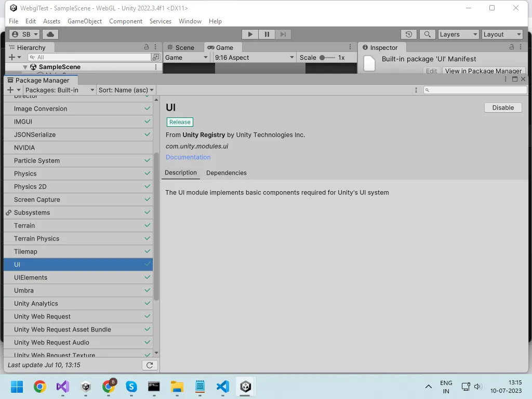Toggle the Hierarchy panel lock icon
Image resolution: width=532 pixels, height=399 pixels.
click(x=147, y=47)
